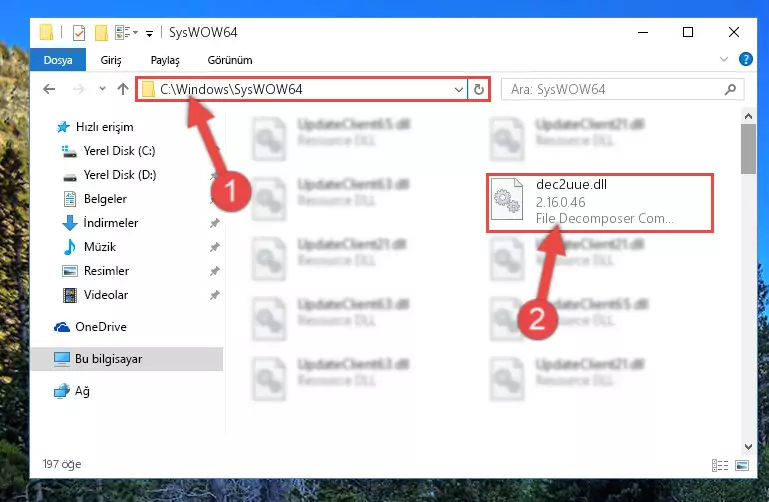Screen dimensions: 769x502
Task: Switch to large icons view icon
Action: tap(742, 465)
